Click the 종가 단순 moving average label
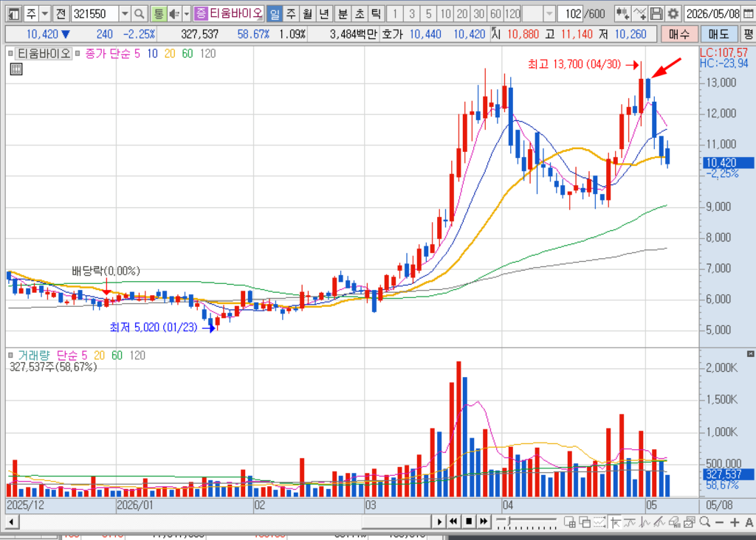 pyautogui.click(x=107, y=53)
